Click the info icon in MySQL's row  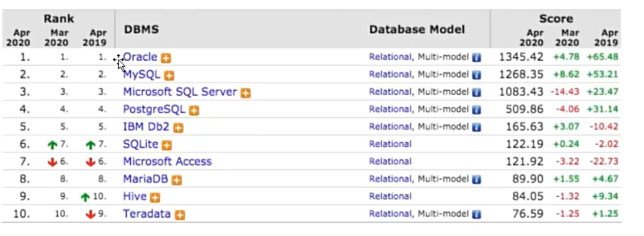point(477,75)
